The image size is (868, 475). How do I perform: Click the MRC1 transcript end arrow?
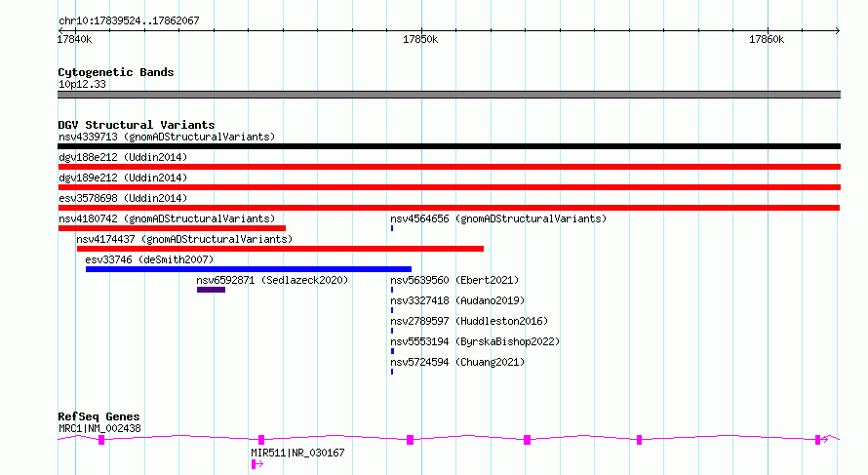pos(825,440)
